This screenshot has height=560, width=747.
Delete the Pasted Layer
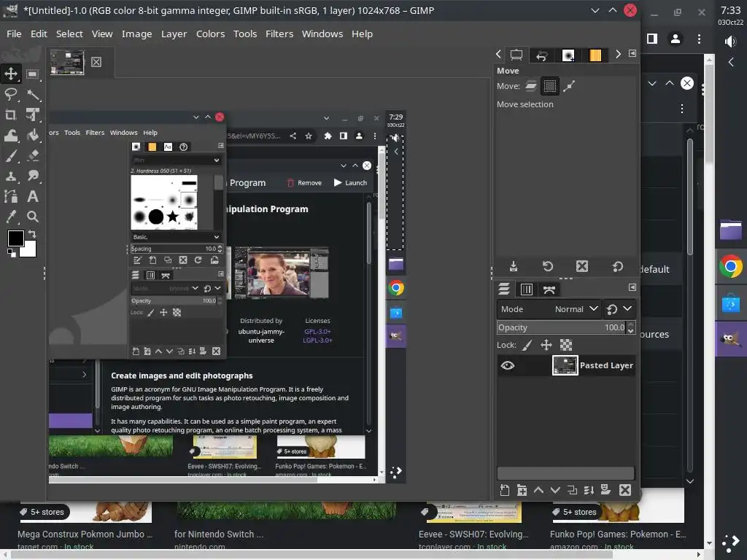coord(625,490)
